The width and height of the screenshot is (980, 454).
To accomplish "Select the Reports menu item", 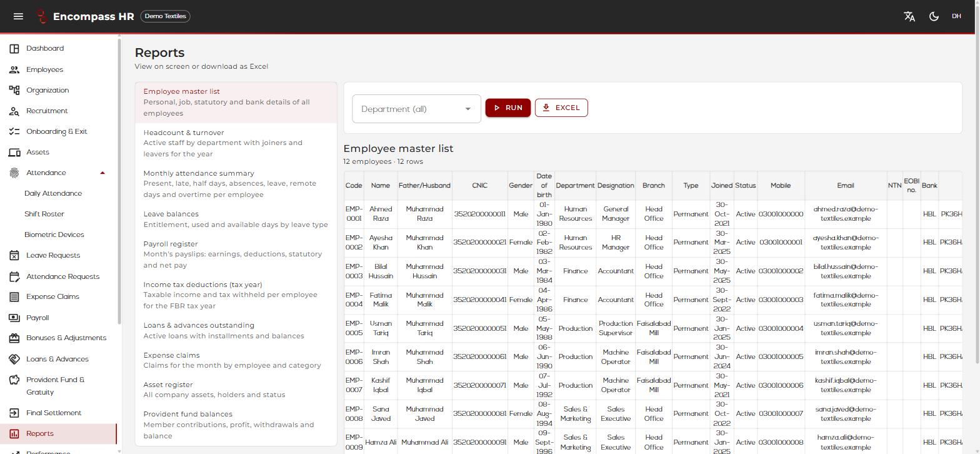I will click(58, 433).
